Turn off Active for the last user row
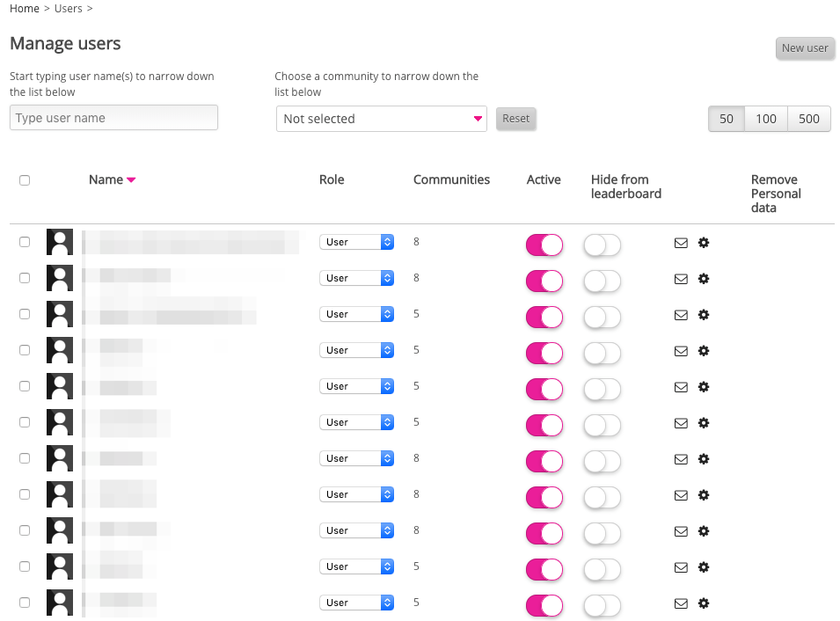 pyautogui.click(x=544, y=606)
